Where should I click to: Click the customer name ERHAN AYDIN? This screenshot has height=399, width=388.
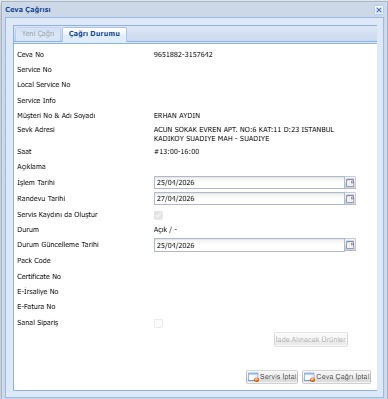pos(177,116)
